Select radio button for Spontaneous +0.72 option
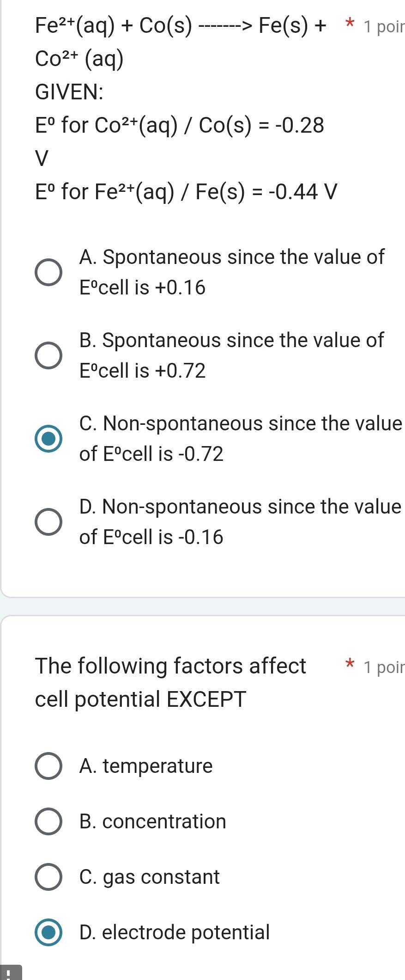The height and width of the screenshot is (980, 405). [x=48, y=356]
